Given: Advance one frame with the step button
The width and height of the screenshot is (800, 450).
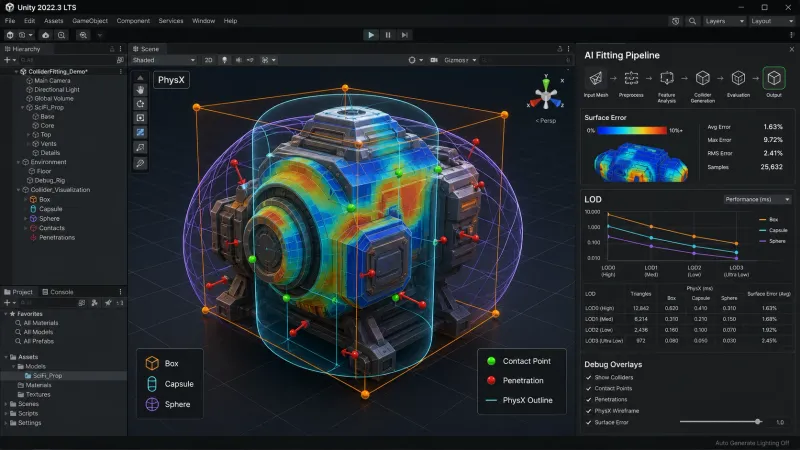Looking at the screenshot, I should point(405,35).
